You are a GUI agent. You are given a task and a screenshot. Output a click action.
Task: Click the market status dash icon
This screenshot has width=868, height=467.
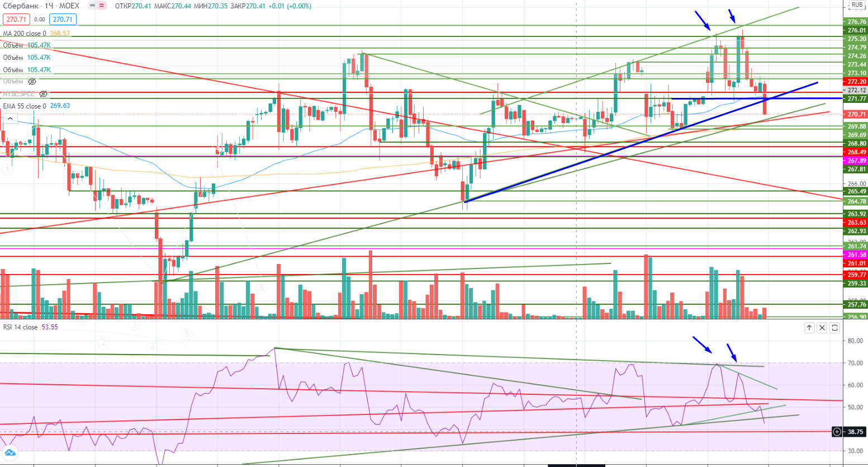(93, 6)
